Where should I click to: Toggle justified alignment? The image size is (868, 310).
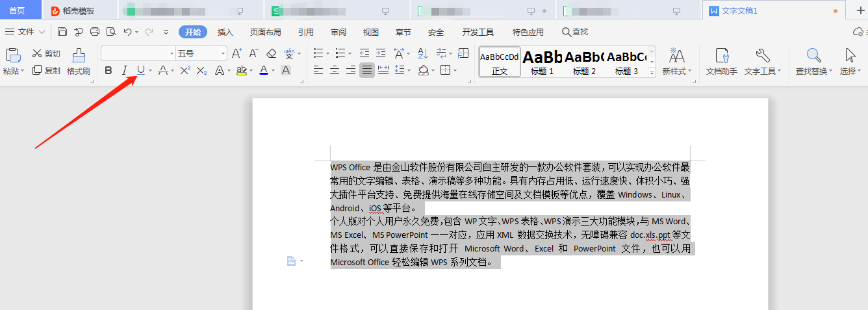[367, 70]
